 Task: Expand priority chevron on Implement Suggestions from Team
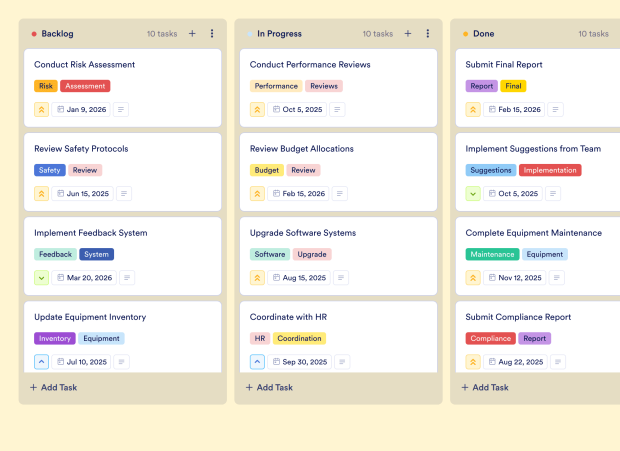(474, 193)
